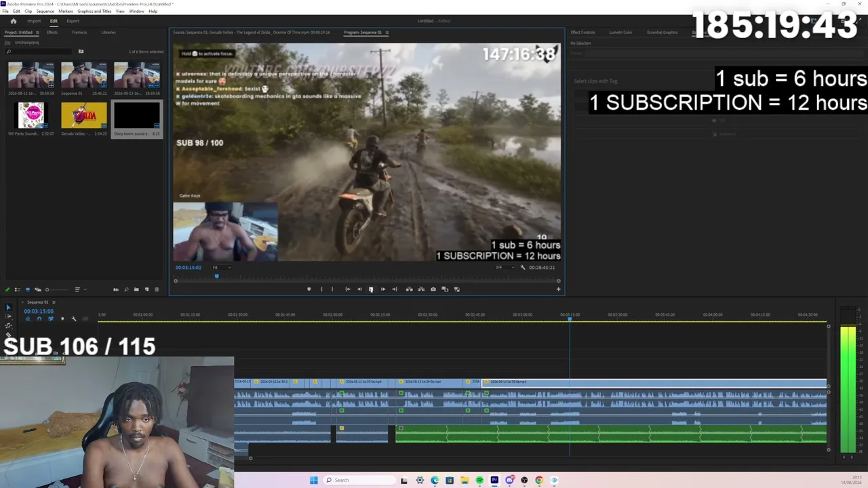Select the Track Select Forward tool

(8, 317)
